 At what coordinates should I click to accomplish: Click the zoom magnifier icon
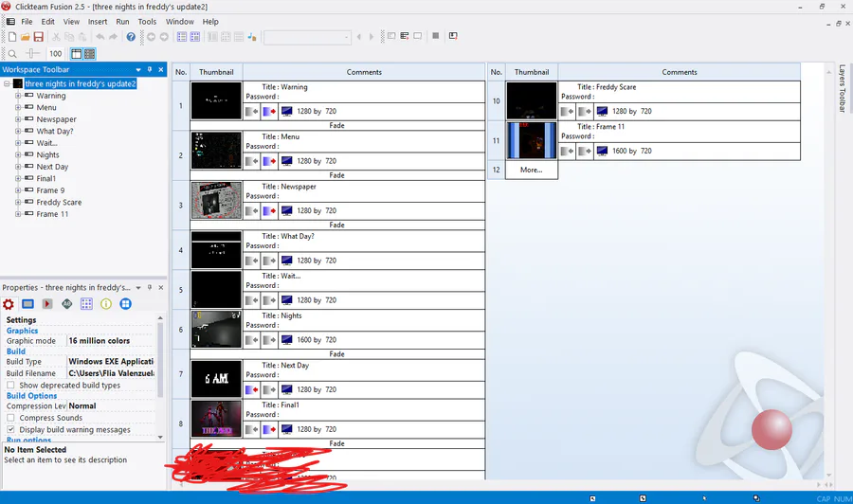pos(12,54)
